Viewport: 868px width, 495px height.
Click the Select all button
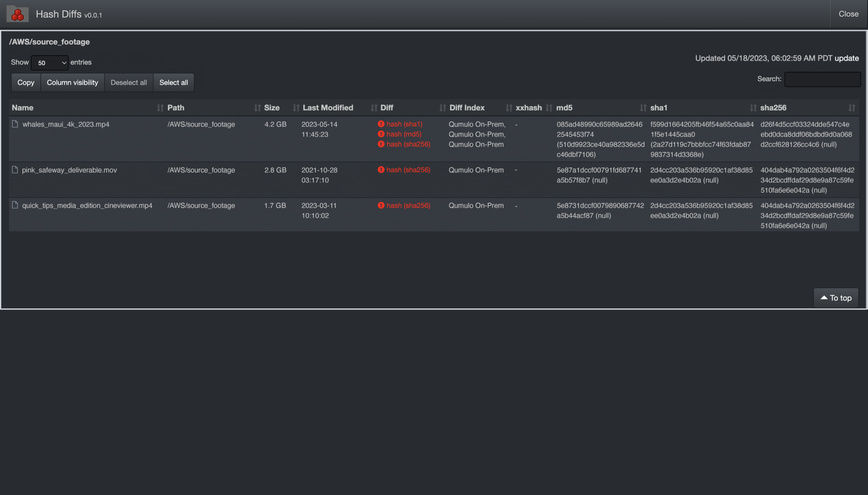(174, 82)
